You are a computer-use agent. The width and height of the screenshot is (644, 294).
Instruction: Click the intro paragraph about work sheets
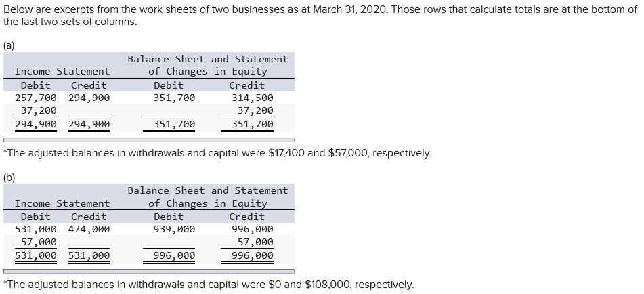click(320, 16)
